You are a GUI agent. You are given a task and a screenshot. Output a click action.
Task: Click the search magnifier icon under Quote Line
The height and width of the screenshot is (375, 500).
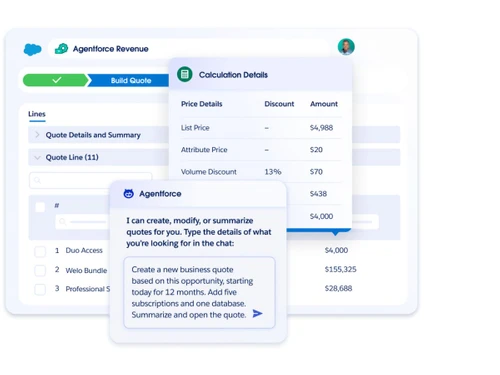37,180
